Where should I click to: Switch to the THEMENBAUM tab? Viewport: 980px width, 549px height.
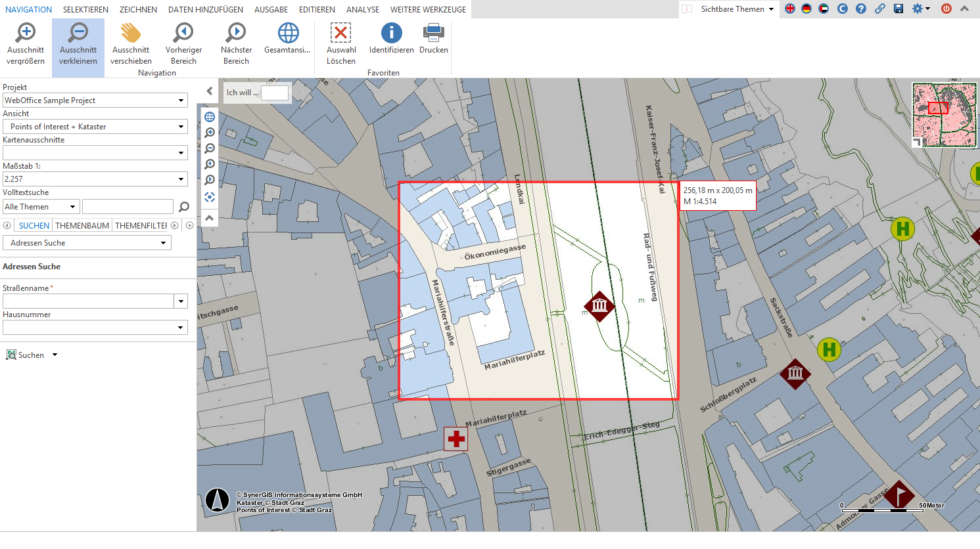pyautogui.click(x=82, y=225)
